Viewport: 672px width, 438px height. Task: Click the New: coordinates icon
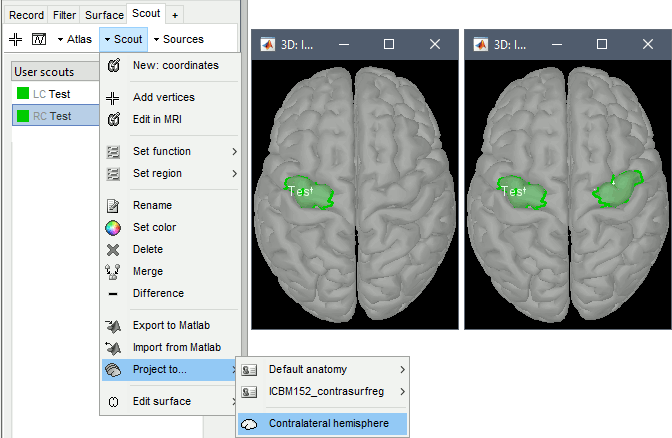pyautogui.click(x=113, y=65)
